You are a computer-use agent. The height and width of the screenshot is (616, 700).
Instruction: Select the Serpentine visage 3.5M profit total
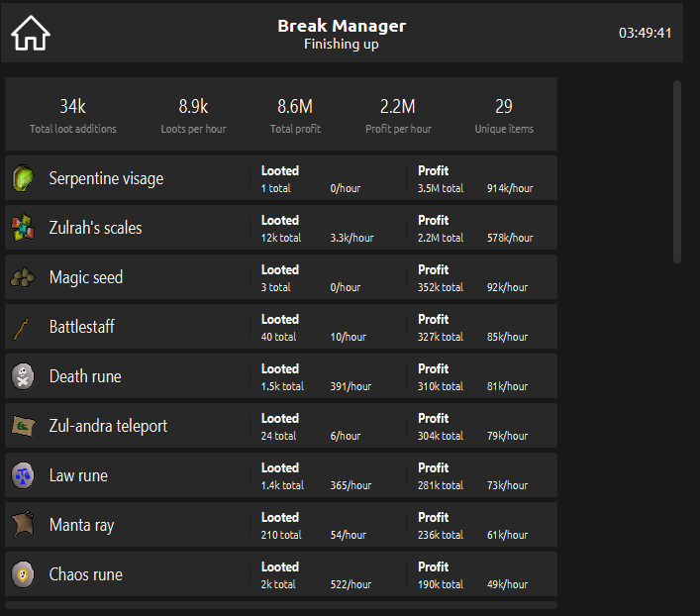pos(440,188)
